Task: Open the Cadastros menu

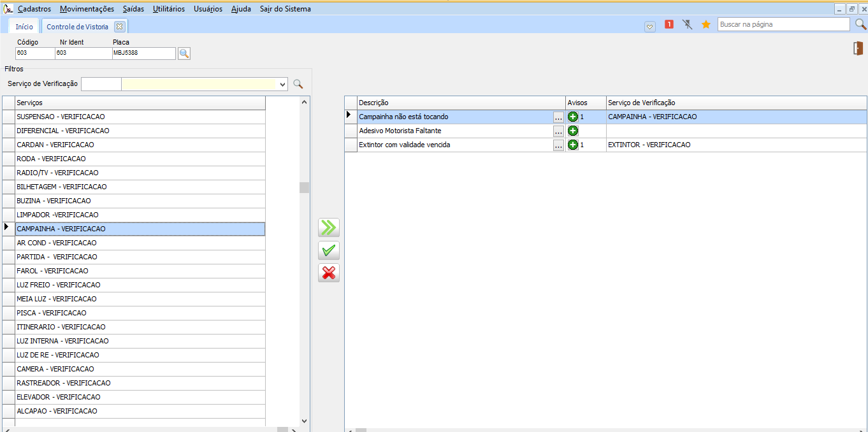Action: [x=34, y=9]
